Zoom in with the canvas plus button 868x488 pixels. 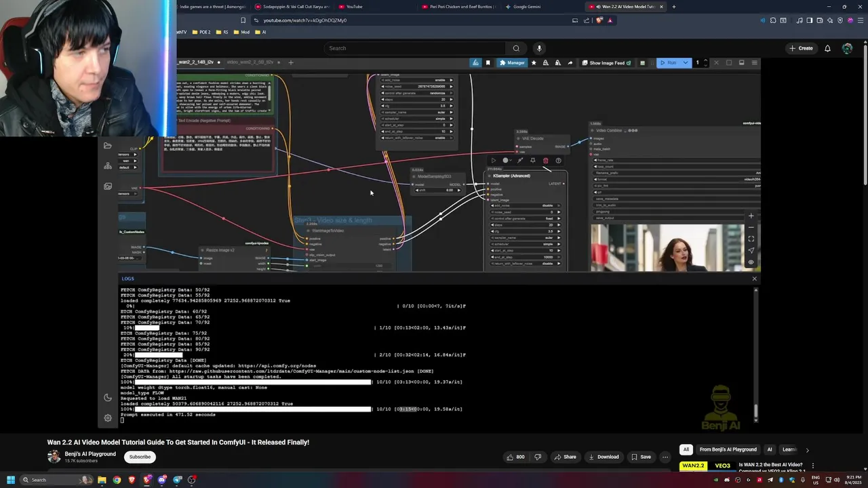coord(751,216)
